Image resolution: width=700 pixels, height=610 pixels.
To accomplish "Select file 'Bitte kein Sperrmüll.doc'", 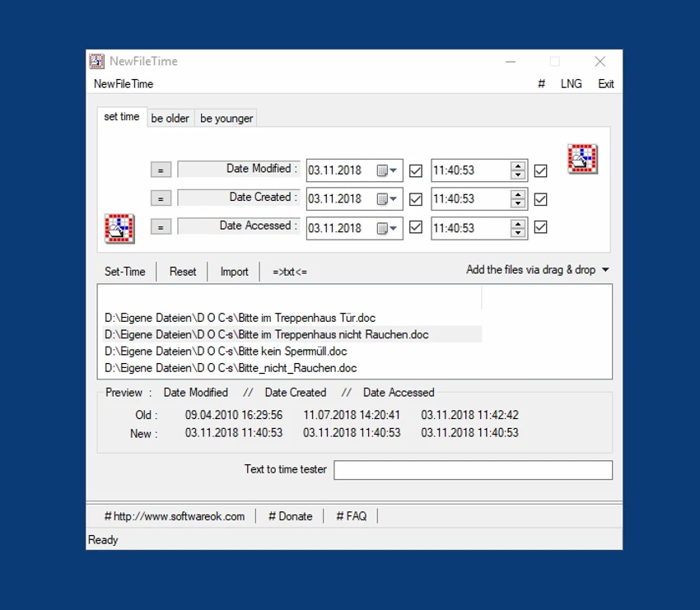I will click(292, 352).
